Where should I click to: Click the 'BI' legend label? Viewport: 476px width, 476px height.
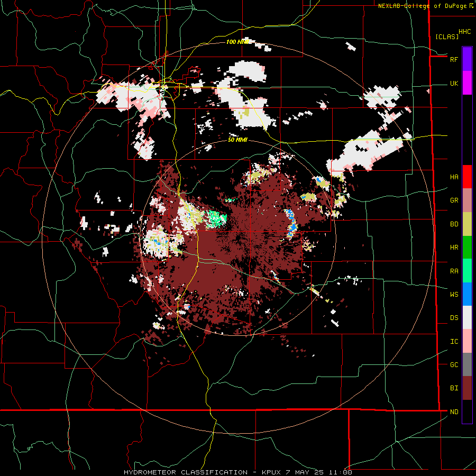454,388
